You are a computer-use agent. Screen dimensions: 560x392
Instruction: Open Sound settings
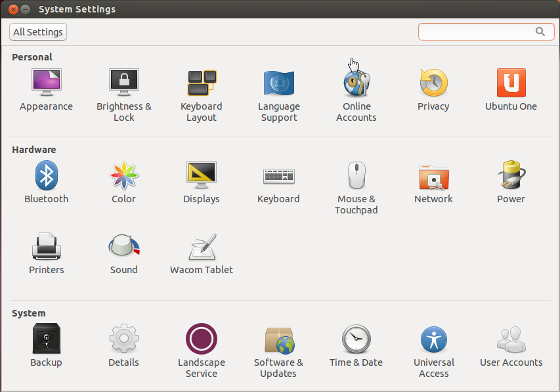tap(123, 247)
